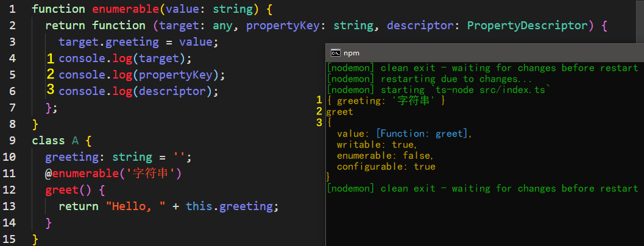Place cursor on 'target.greeting = value;'
This screenshot has height=246, width=644.
(x=140, y=42)
